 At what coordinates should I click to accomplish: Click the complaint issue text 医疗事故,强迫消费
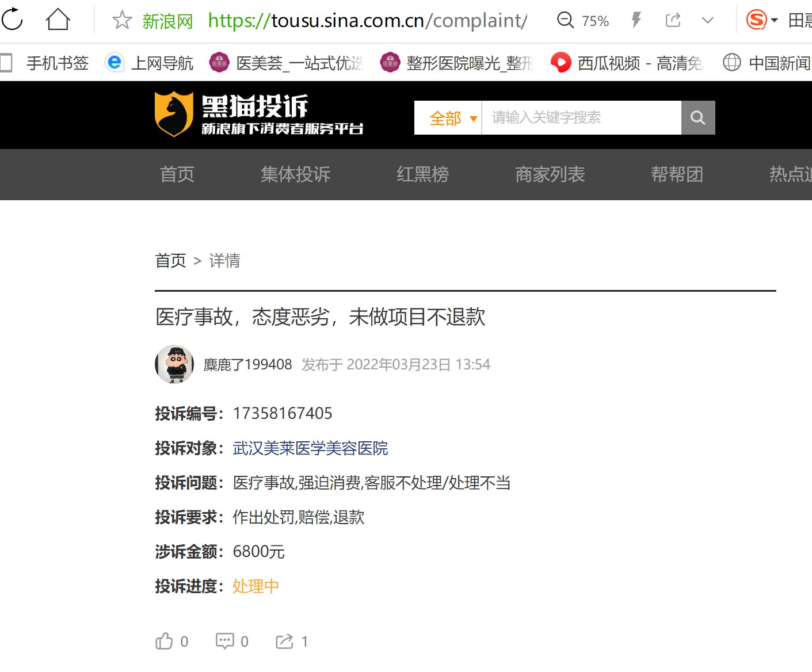coord(372,483)
